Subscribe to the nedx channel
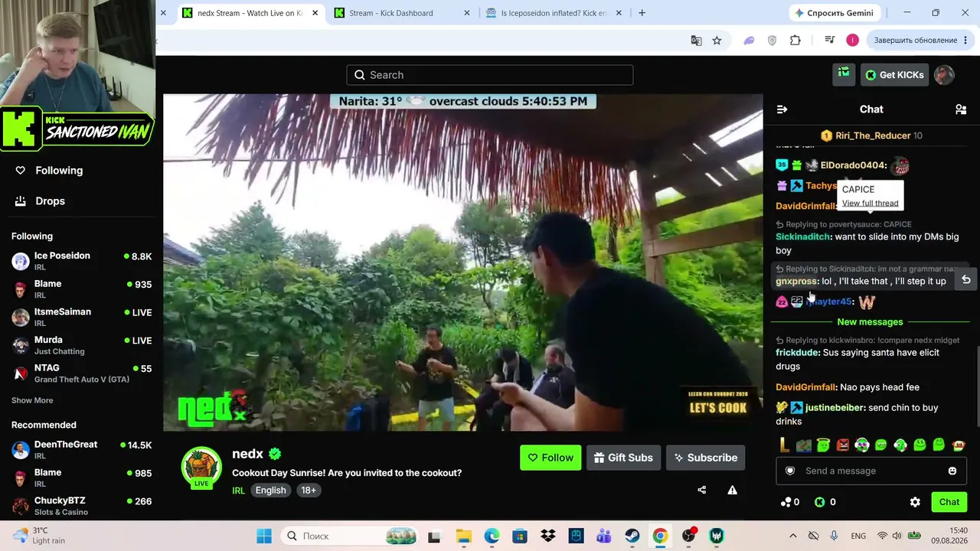The image size is (980, 551). point(705,458)
